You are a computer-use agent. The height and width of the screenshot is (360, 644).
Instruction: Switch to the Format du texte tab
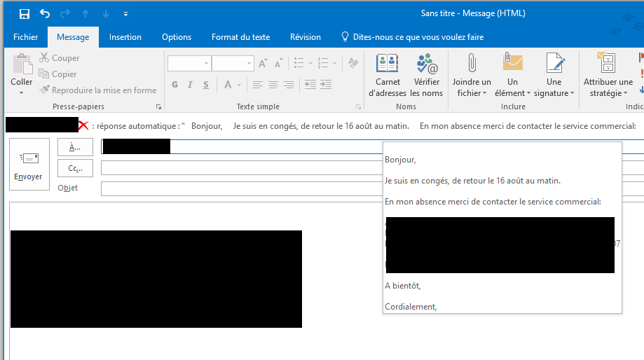click(x=240, y=37)
